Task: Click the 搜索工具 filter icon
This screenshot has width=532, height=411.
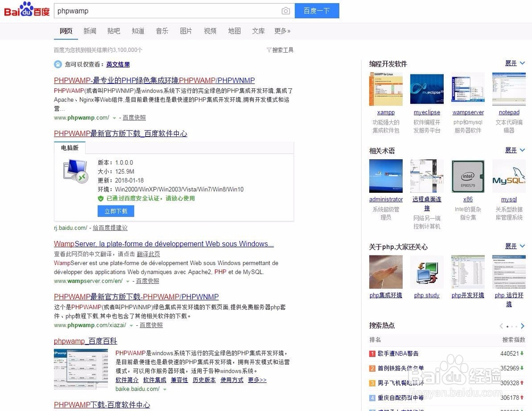Action: click(x=269, y=50)
